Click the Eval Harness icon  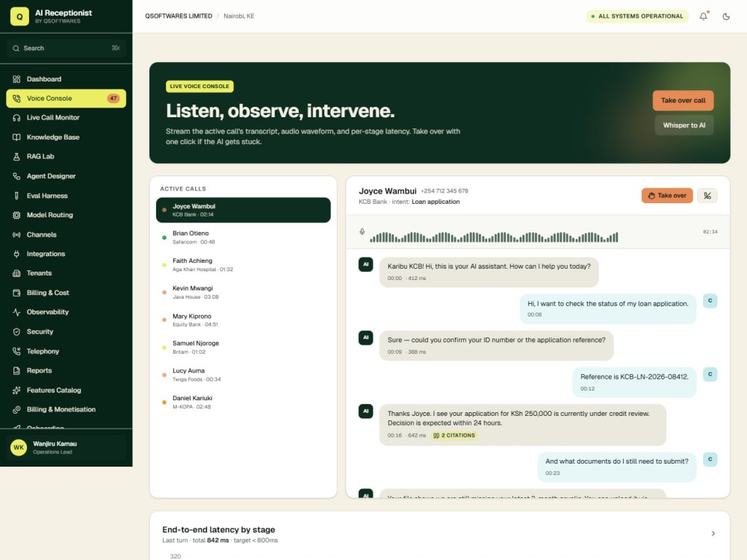click(16, 196)
